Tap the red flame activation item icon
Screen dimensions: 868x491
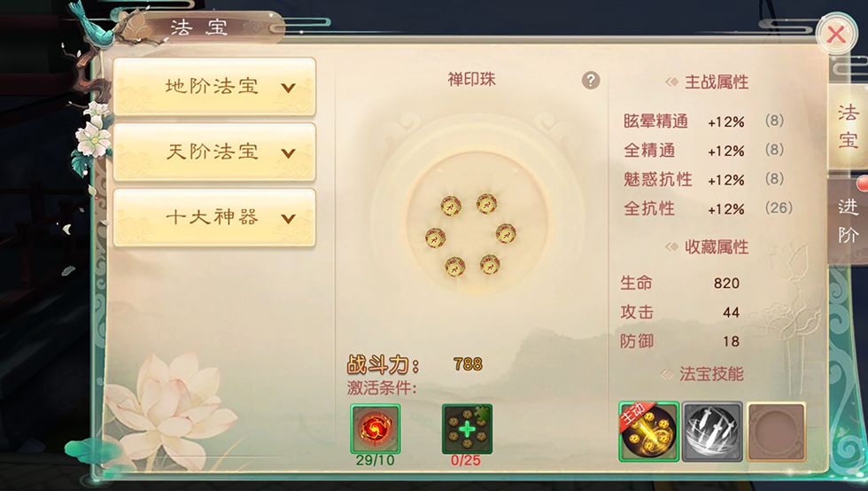[x=376, y=429]
